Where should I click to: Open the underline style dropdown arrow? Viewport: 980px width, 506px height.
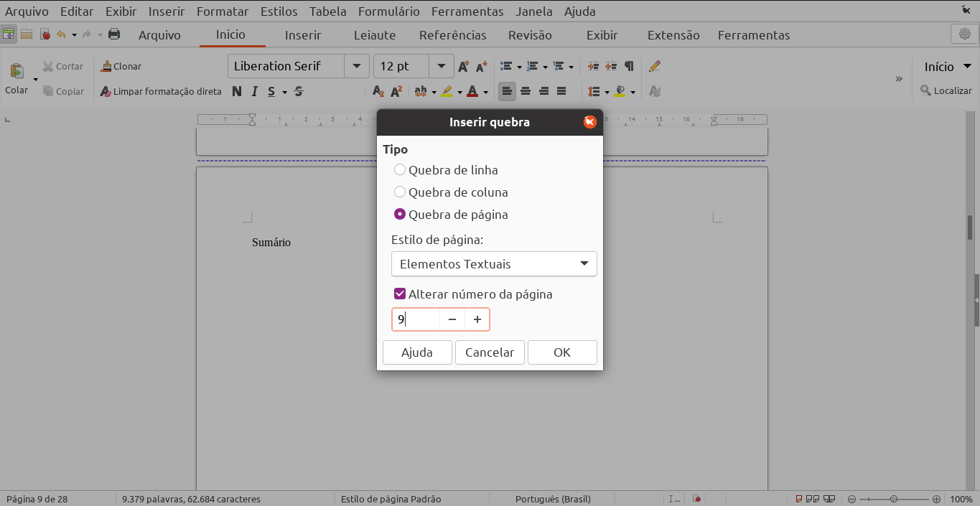pos(285,92)
